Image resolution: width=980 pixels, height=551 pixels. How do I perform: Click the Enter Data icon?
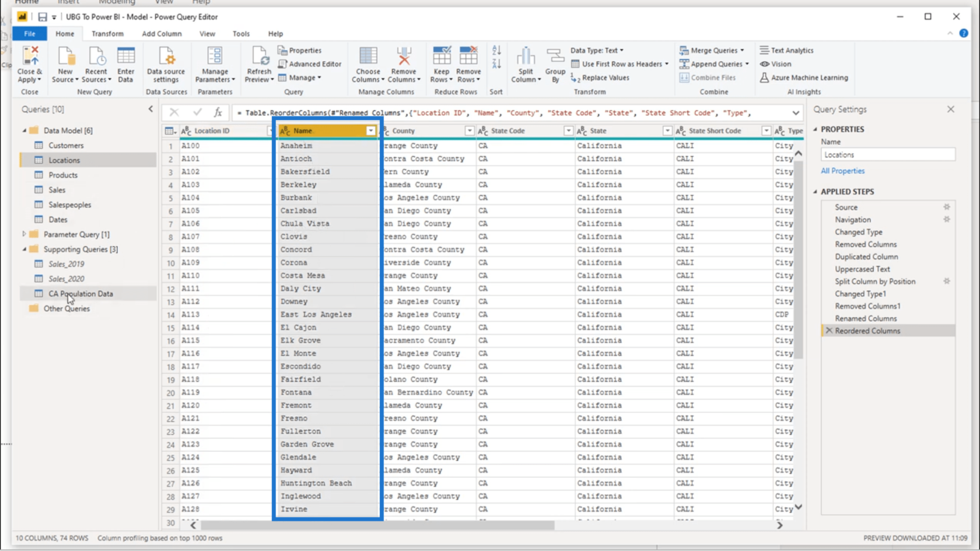point(125,55)
